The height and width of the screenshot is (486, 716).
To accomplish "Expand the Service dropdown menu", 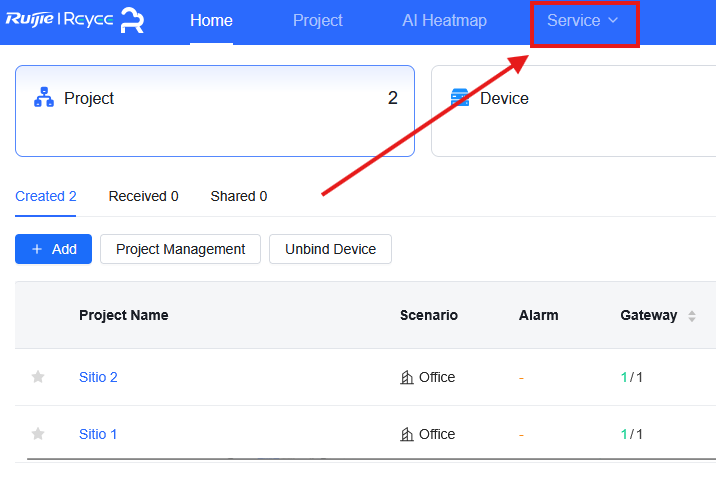I will tap(583, 21).
